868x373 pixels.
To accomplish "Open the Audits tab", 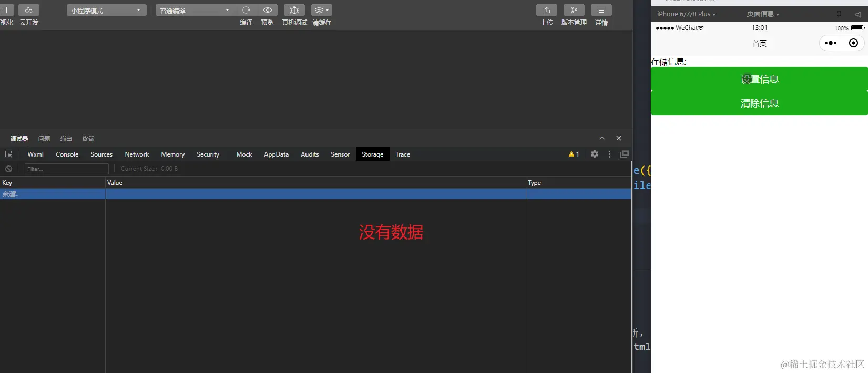I will click(x=310, y=154).
